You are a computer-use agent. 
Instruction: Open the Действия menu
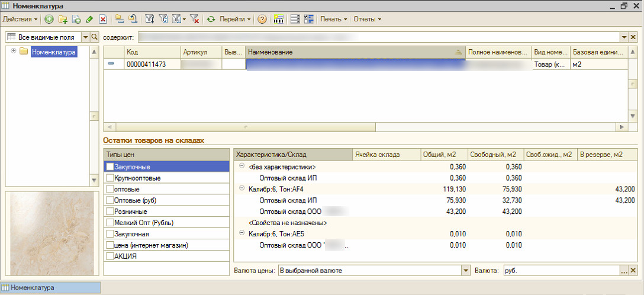[x=21, y=19]
